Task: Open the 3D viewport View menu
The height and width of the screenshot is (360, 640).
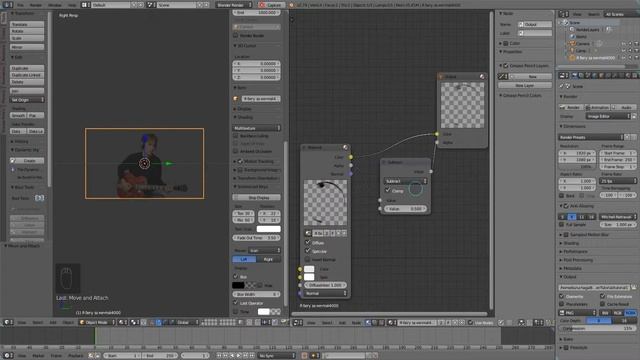Action: 22,322
